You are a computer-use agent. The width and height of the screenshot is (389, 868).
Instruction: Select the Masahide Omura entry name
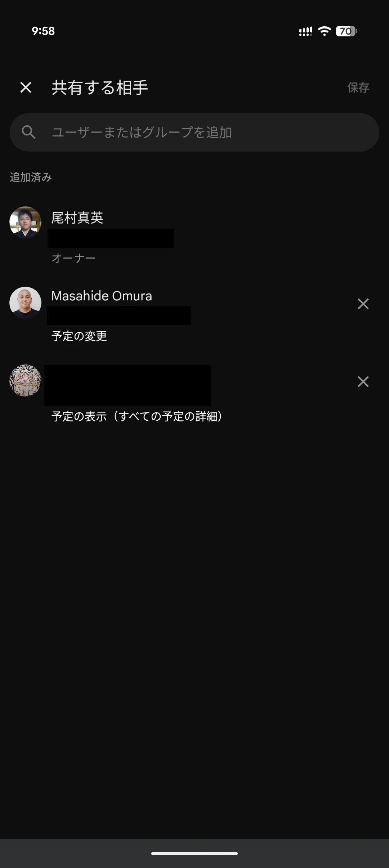(102, 296)
